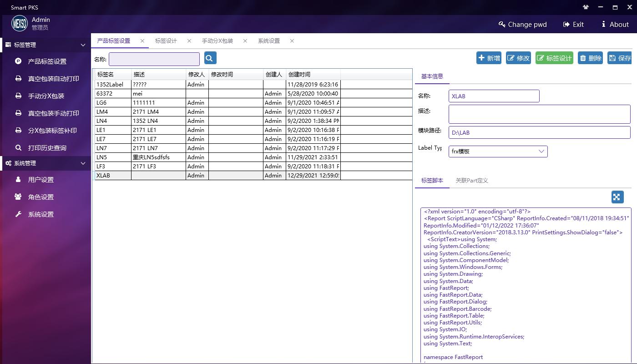Open the Label Type frx模板 dropdown
The width and height of the screenshot is (637, 364).
tap(498, 152)
